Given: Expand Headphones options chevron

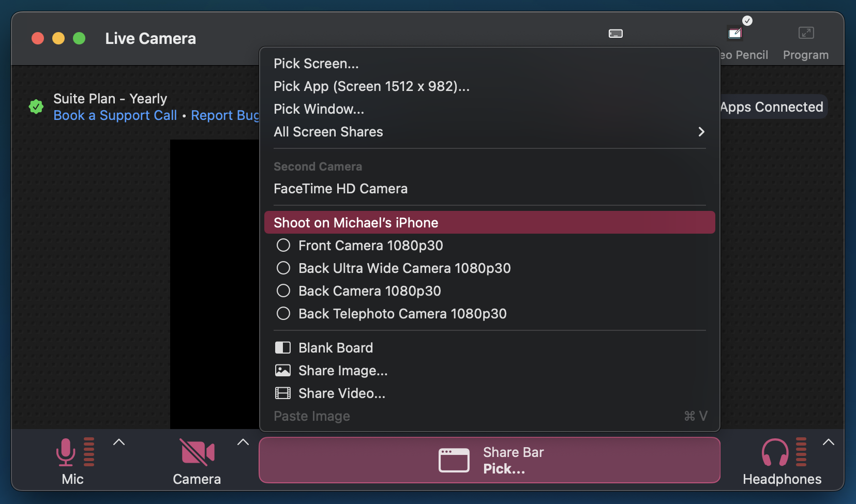Looking at the screenshot, I should 829,442.
